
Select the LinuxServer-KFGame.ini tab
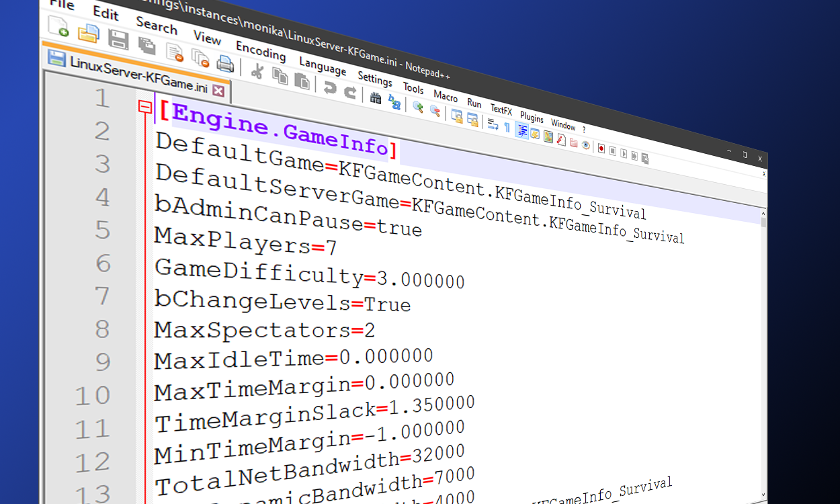click(x=138, y=73)
